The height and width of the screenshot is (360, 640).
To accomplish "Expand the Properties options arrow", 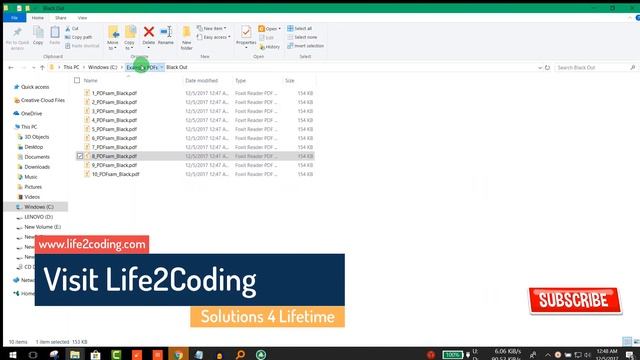I will [246, 48].
